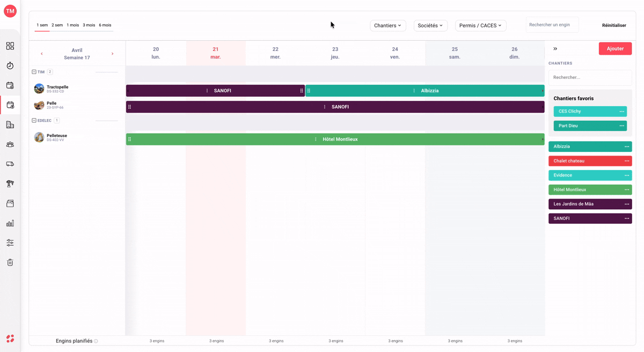This screenshot has width=644, height=352.
Task: Open options for Albizzia in chantiers list
Action: 626,146
